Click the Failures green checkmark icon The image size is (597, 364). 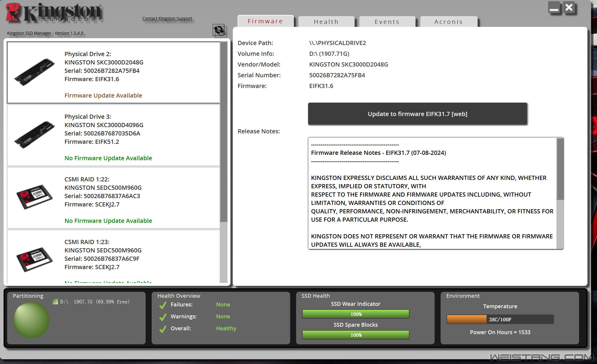pyautogui.click(x=163, y=305)
